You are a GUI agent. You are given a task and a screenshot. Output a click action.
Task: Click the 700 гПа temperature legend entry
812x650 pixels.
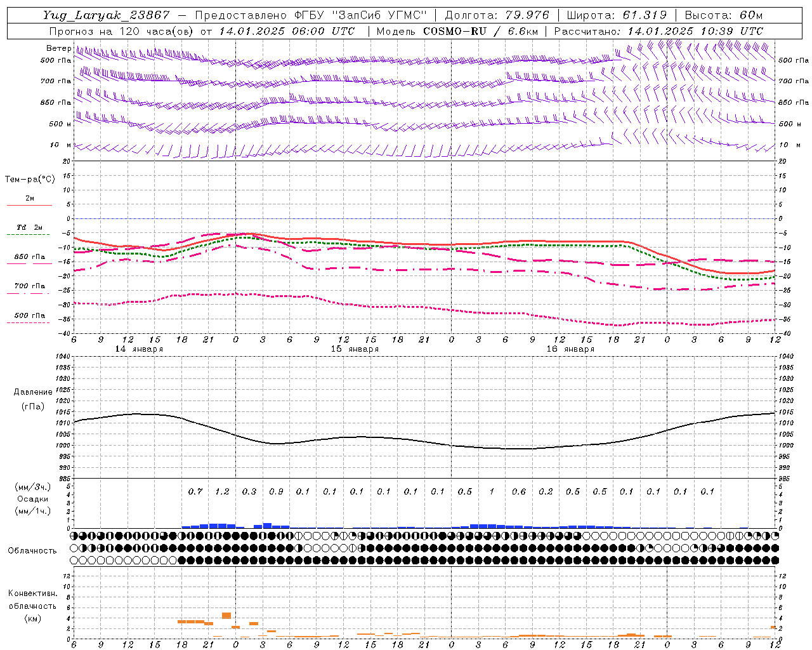pos(30,286)
